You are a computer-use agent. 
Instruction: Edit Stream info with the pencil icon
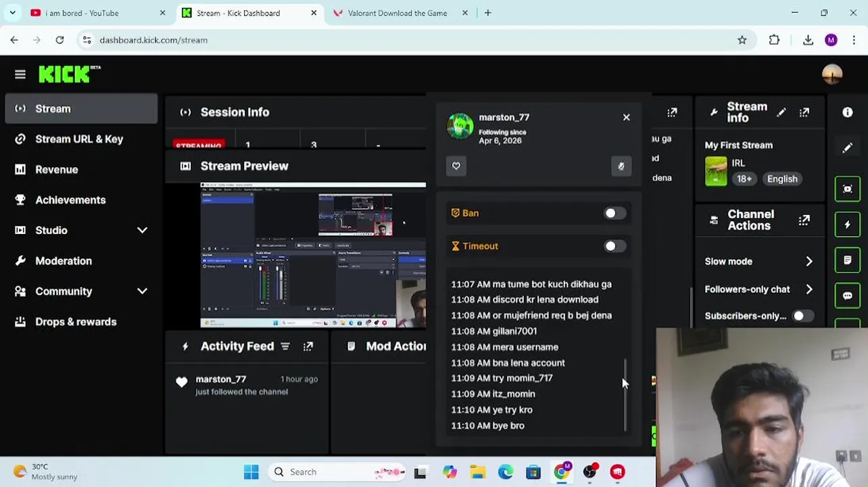[x=781, y=112]
